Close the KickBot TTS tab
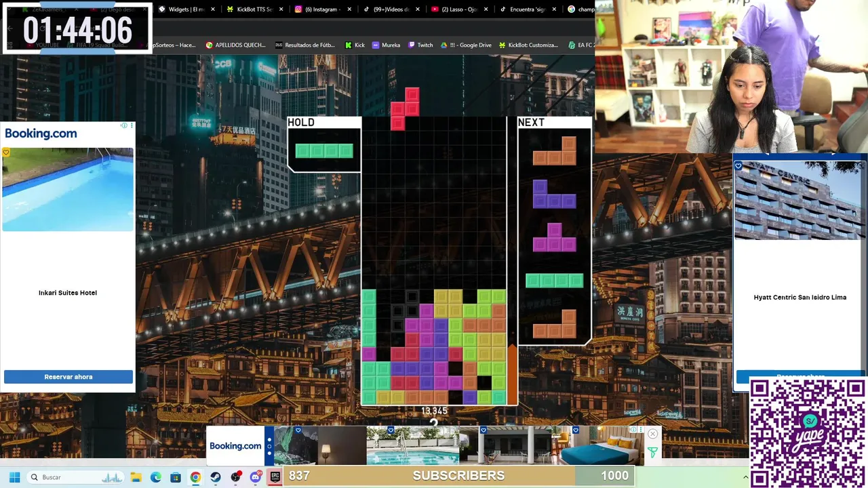 281,9
